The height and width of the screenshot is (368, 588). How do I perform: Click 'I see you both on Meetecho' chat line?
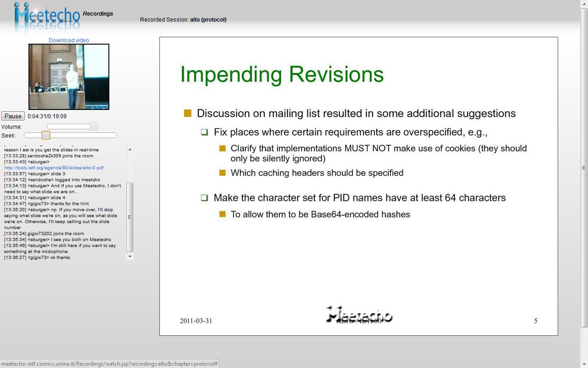[57, 240]
